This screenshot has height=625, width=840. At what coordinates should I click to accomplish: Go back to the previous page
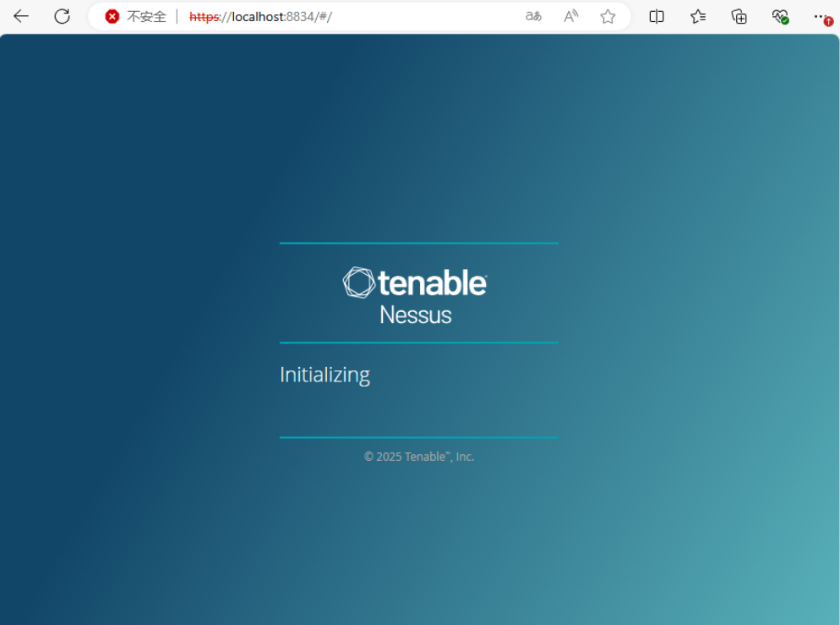[x=21, y=17]
